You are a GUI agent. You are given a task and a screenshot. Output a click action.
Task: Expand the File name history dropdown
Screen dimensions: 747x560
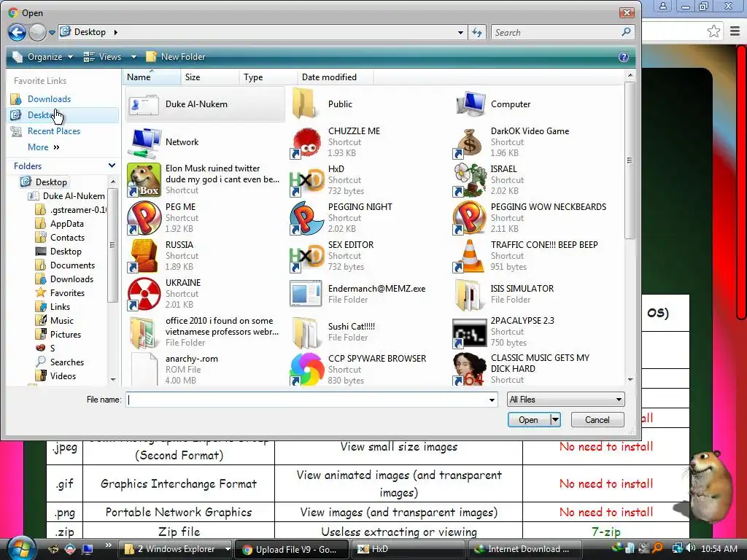click(x=492, y=400)
